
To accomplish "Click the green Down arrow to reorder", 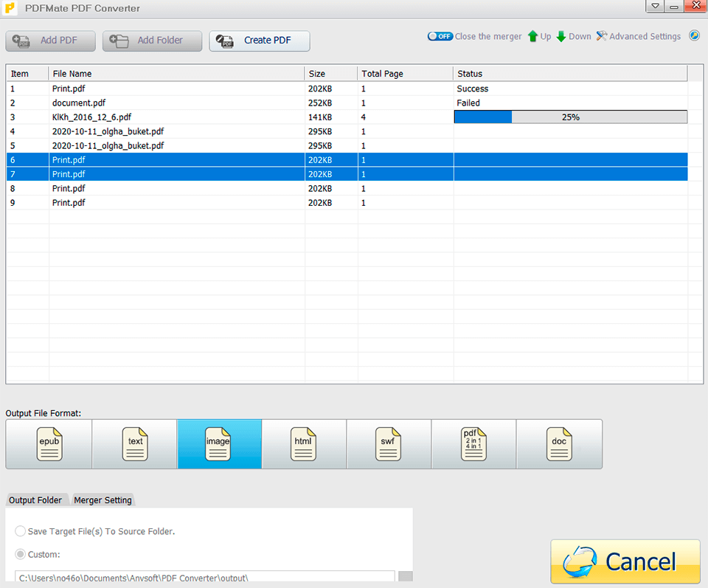I will (562, 35).
